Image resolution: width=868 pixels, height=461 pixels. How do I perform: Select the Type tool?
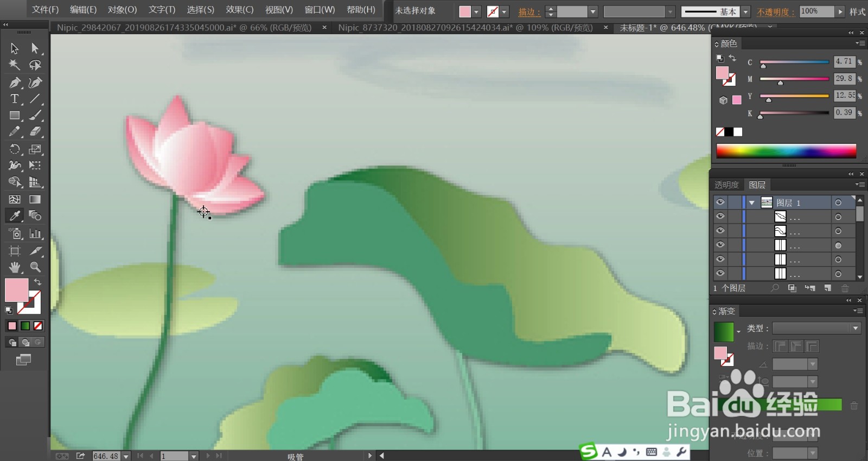point(15,99)
